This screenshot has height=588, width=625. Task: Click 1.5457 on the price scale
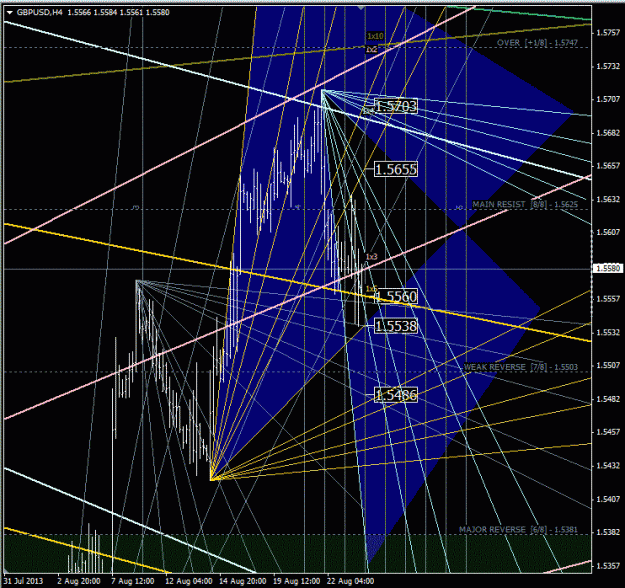pyautogui.click(x=608, y=432)
